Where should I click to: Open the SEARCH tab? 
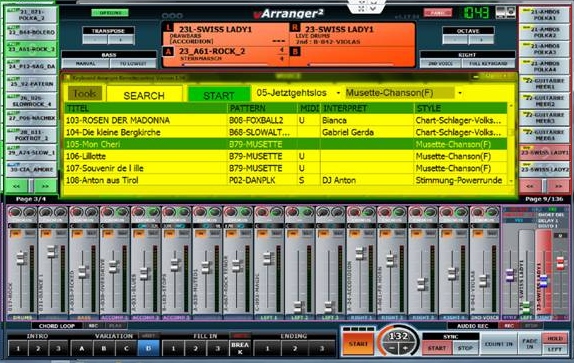tap(144, 95)
